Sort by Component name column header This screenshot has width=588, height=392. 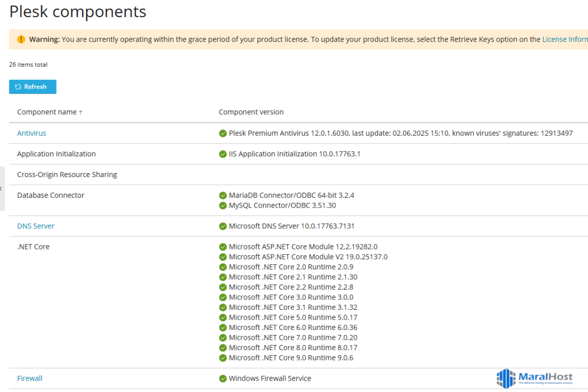[x=47, y=112]
